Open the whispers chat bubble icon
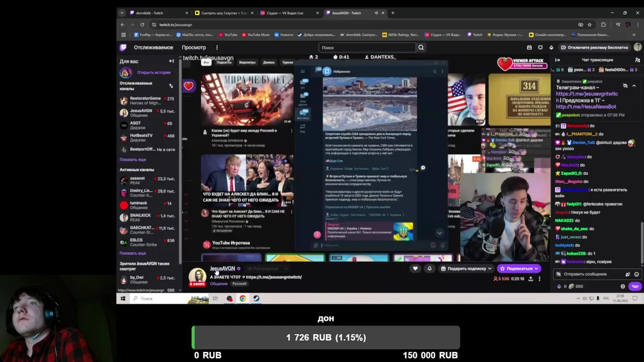The image size is (644, 362). [x=541, y=47]
